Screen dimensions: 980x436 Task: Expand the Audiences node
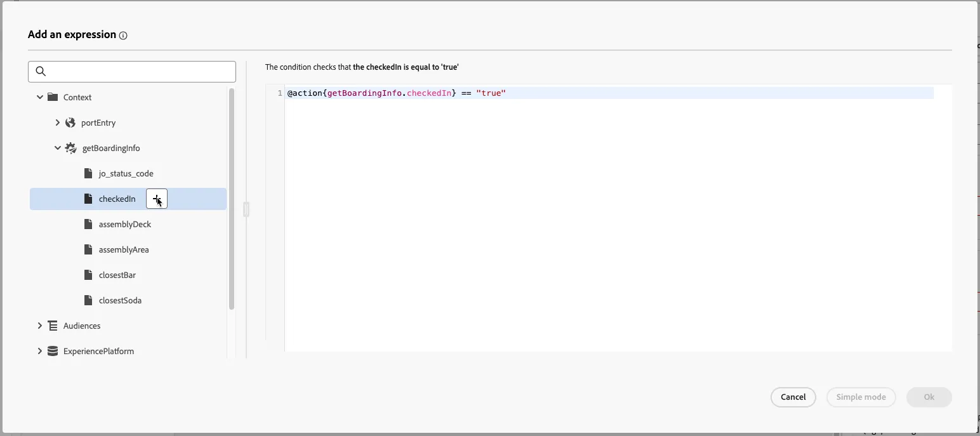pos(40,326)
